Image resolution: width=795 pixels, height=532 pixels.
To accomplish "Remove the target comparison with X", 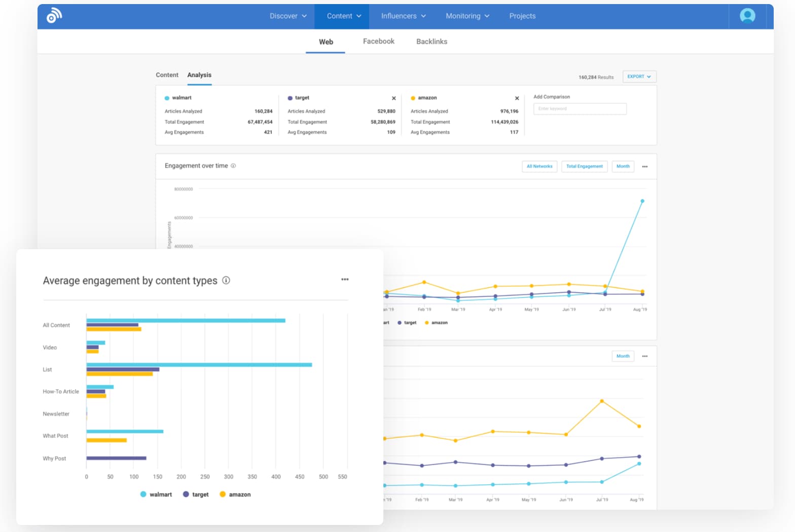I will coord(394,98).
